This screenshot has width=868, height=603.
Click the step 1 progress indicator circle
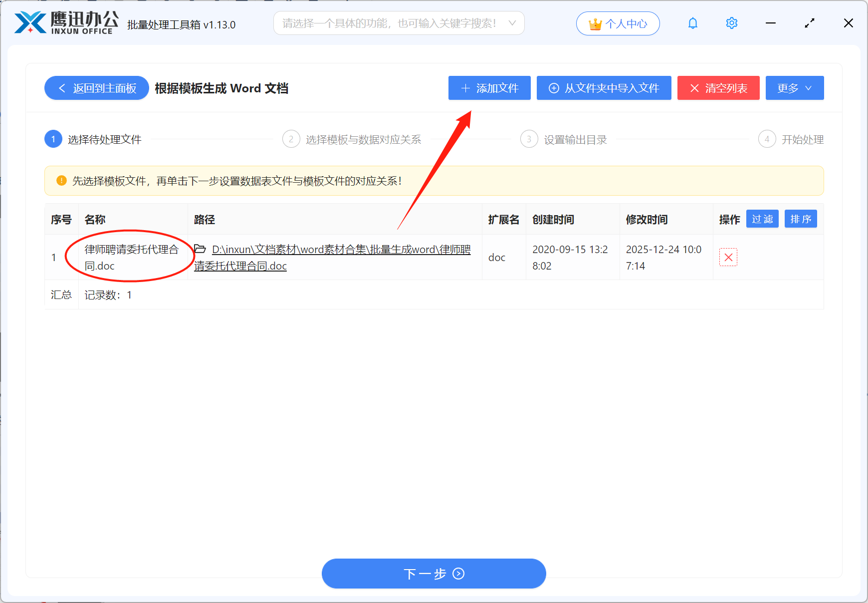coord(53,139)
